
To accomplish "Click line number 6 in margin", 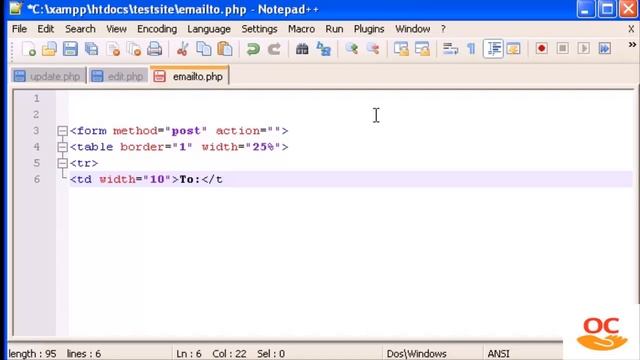I will (x=37, y=179).
